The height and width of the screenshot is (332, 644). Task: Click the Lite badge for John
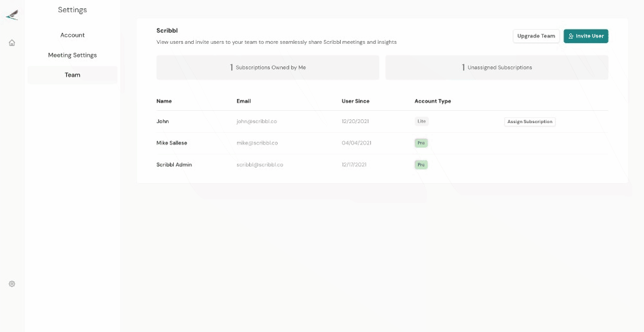point(421,121)
